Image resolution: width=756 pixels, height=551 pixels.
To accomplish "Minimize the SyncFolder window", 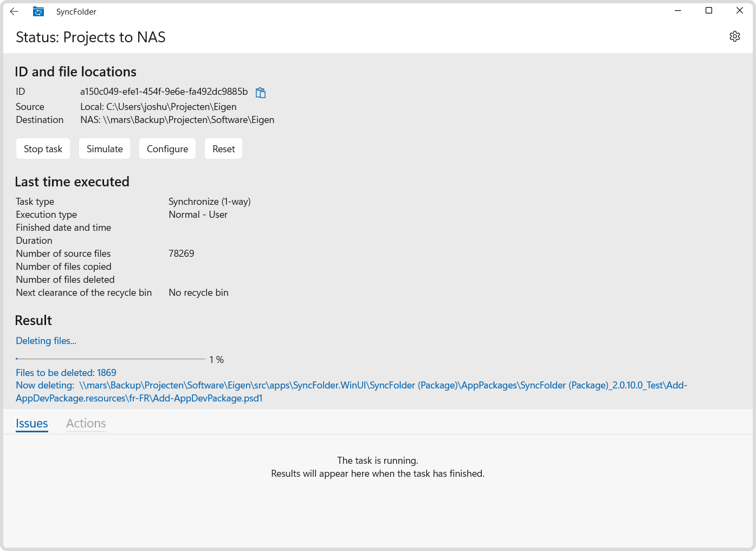I will [678, 11].
